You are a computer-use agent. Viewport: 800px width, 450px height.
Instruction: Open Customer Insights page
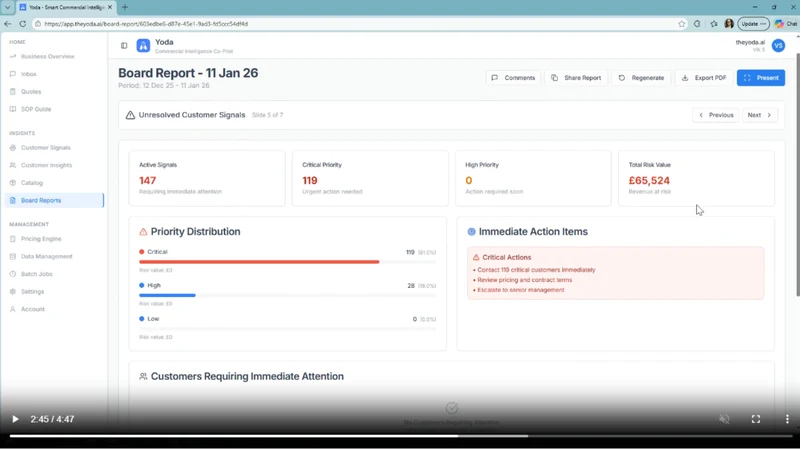coord(46,165)
